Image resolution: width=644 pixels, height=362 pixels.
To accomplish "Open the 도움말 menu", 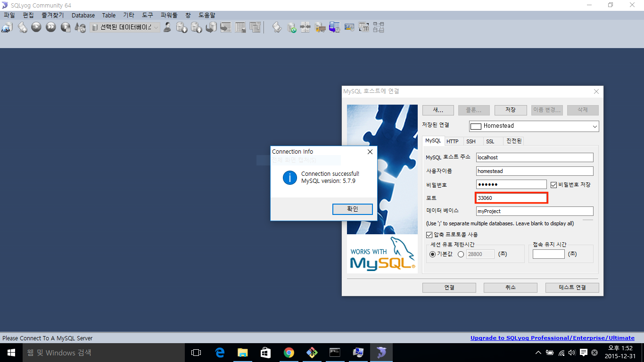I will click(206, 16).
